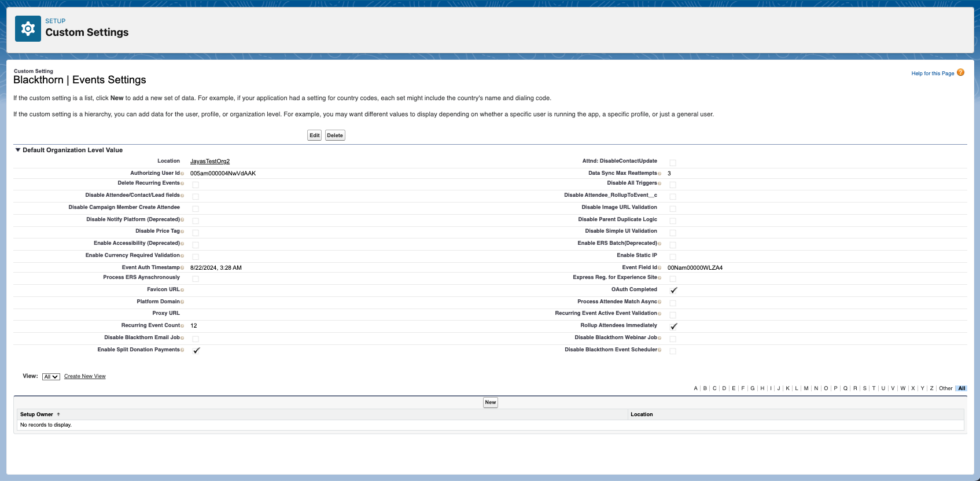This screenshot has width=980, height=481.
Task: Click the Delete button
Action: pyautogui.click(x=335, y=135)
